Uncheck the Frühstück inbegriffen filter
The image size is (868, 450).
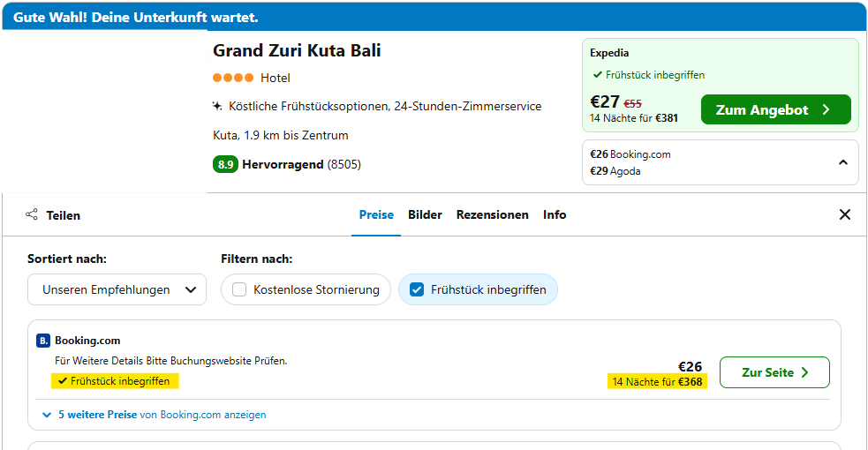pyautogui.click(x=417, y=289)
